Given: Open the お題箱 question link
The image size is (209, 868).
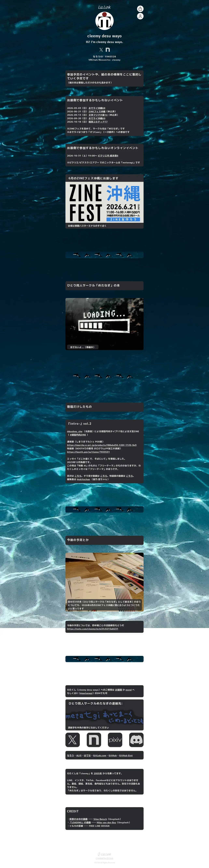Looking at the screenshot, I should click(118, 690).
